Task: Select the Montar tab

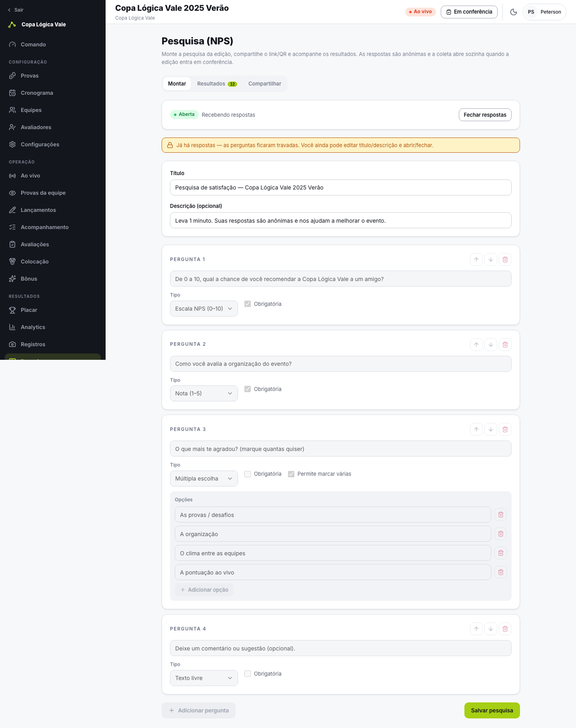Action: pyautogui.click(x=177, y=84)
